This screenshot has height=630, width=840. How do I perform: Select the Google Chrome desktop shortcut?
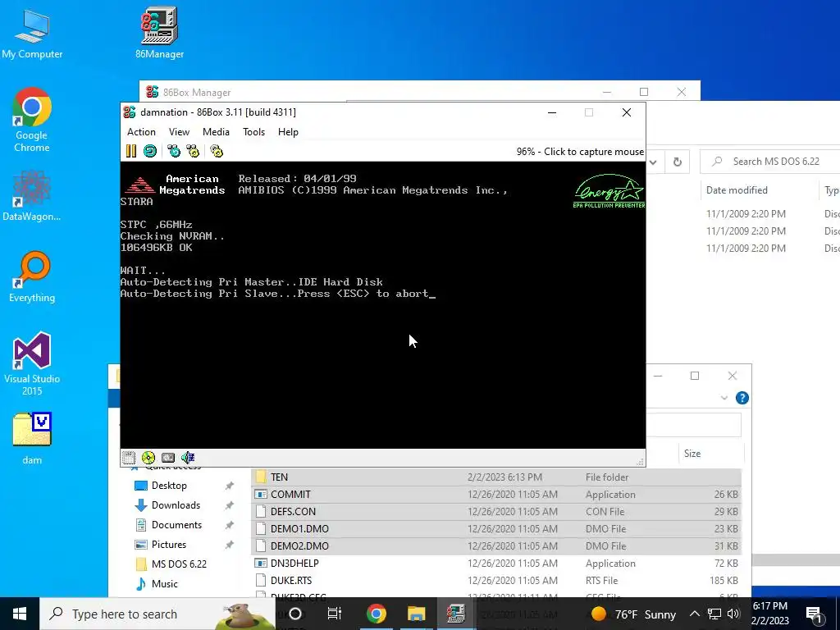click(32, 120)
